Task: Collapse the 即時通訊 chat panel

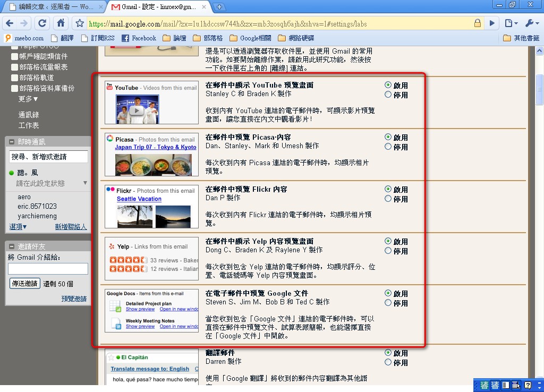Action: (x=12, y=141)
